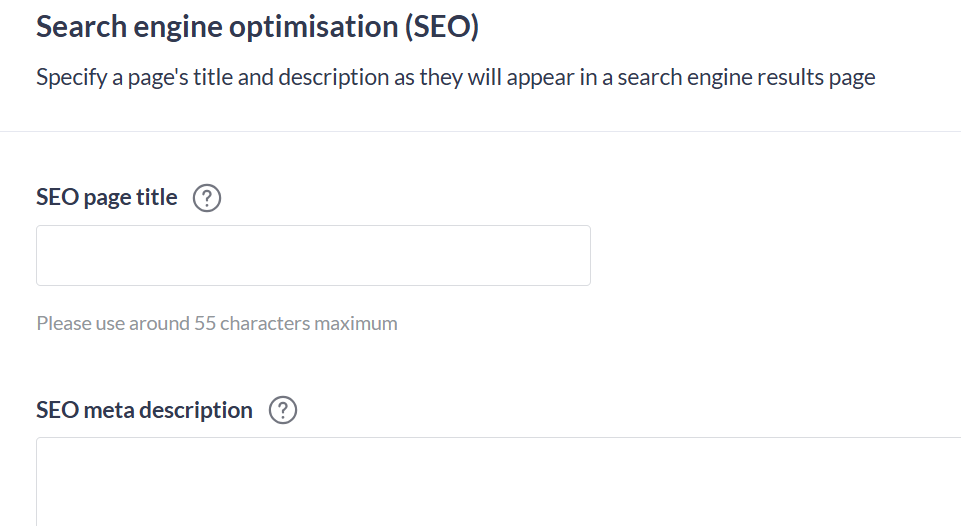This screenshot has height=526, width=961.
Task: Get help on the SEO meta description field
Action: (284, 410)
